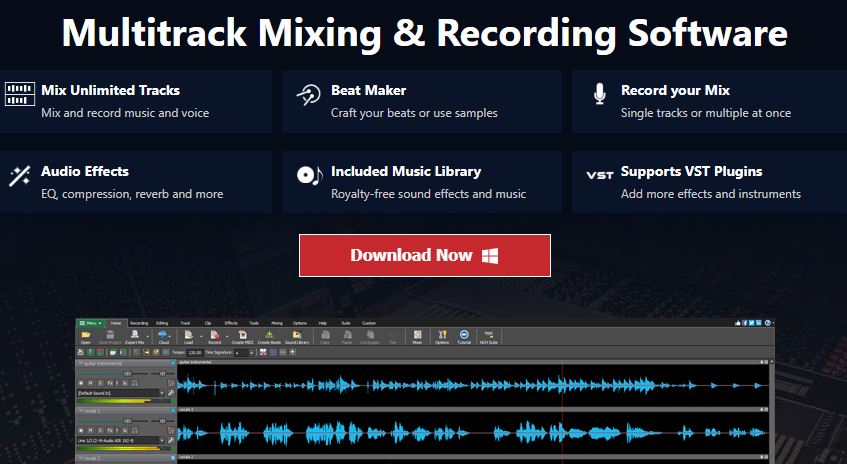Viewport: 847px width, 464px height.
Task: Mute the vocals 1 track
Action: (91, 431)
